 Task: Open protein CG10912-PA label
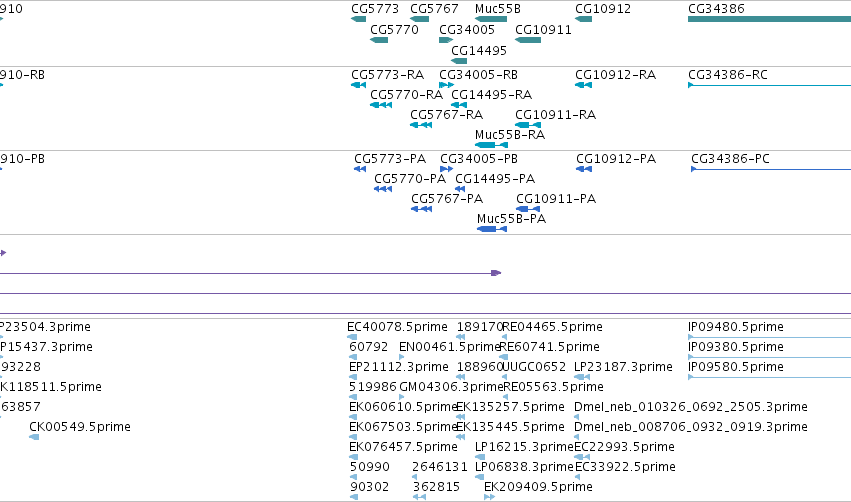[616, 158]
